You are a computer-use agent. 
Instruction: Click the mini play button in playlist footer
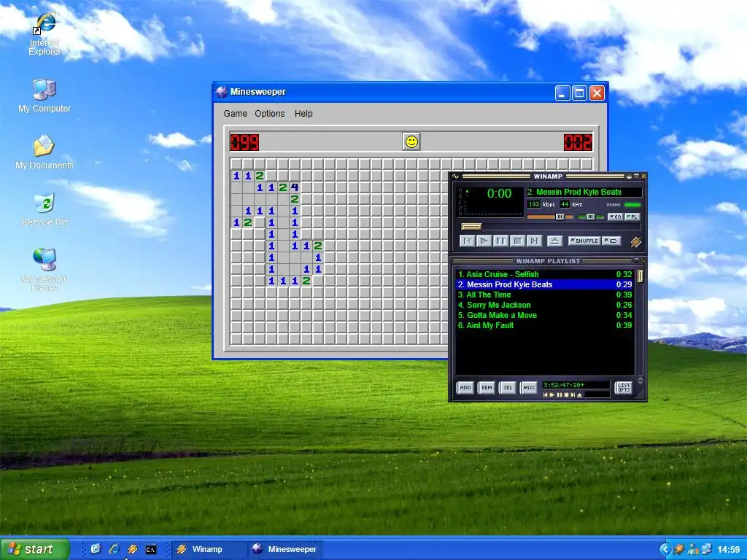tap(552, 394)
